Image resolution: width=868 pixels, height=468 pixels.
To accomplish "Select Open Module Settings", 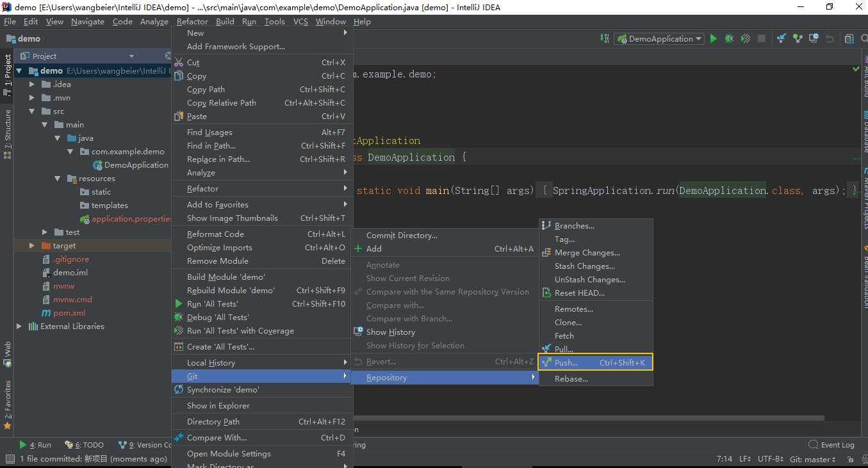I will [x=262, y=453].
